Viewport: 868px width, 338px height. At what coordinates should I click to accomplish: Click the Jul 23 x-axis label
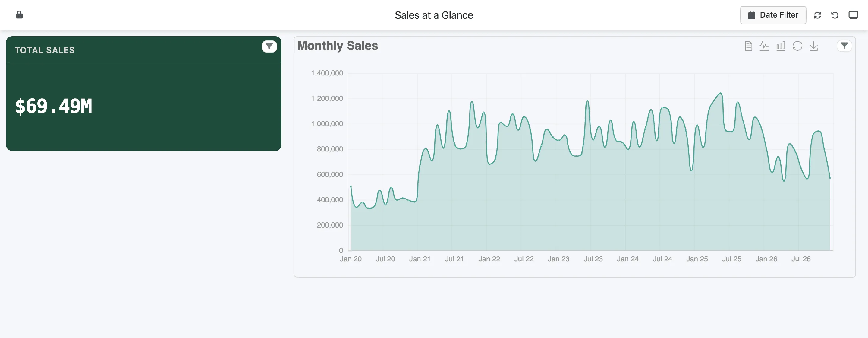(x=593, y=259)
